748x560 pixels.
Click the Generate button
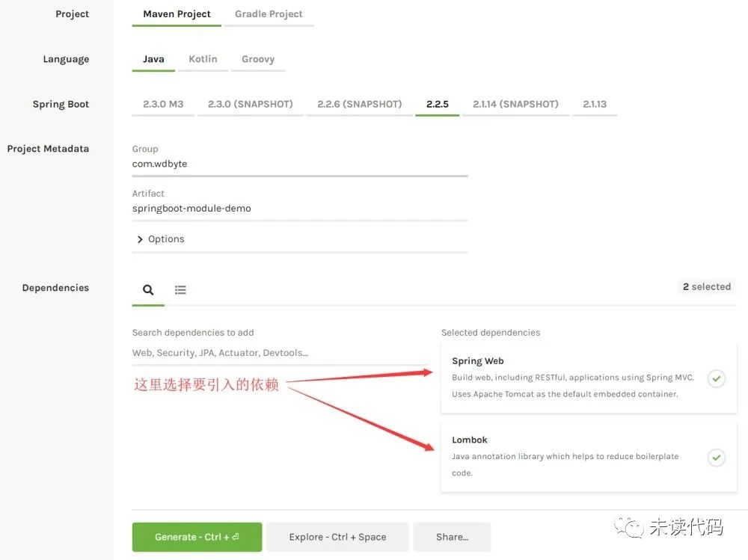pyautogui.click(x=197, y=537)
